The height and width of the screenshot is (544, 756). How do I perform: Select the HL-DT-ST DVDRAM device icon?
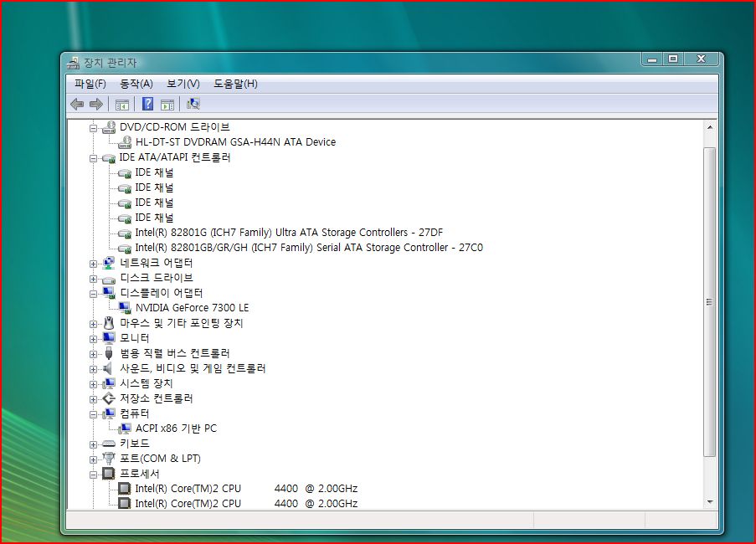pyautogui.click(x=125, y=142)
